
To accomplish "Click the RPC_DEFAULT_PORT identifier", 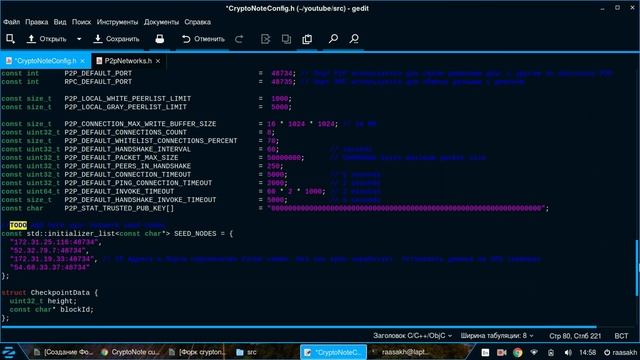I will pos(98,82).
